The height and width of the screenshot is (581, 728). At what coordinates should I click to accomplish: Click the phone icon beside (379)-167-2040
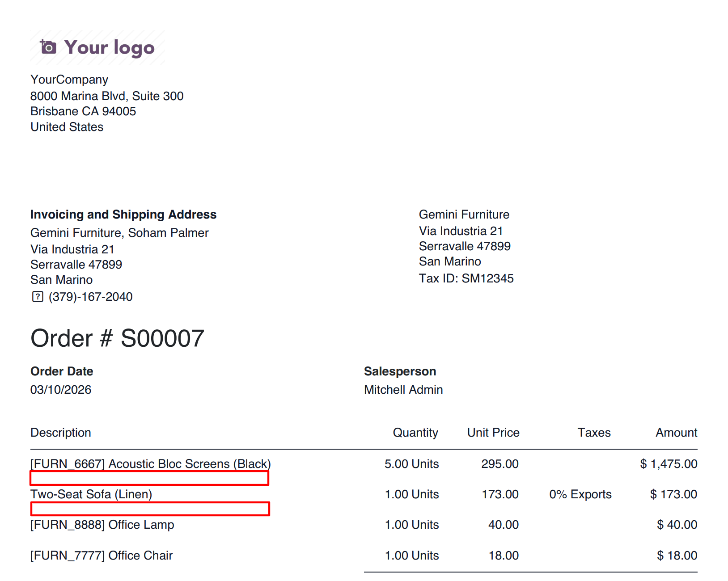[x=38, y=297]
